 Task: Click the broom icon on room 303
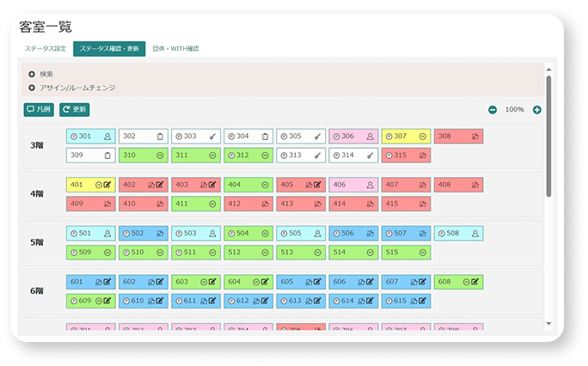(212, 137)
